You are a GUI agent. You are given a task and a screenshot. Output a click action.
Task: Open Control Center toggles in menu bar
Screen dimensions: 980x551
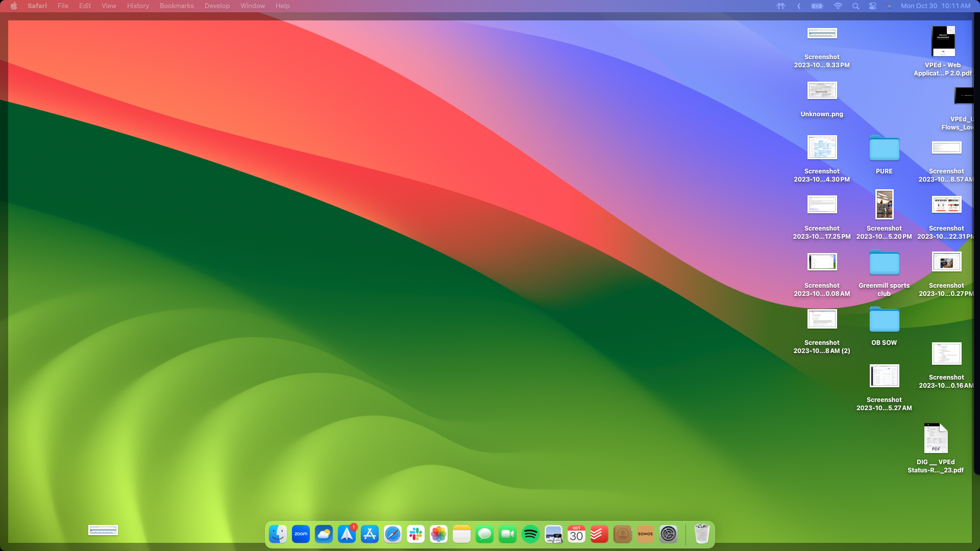coord(873,6)
